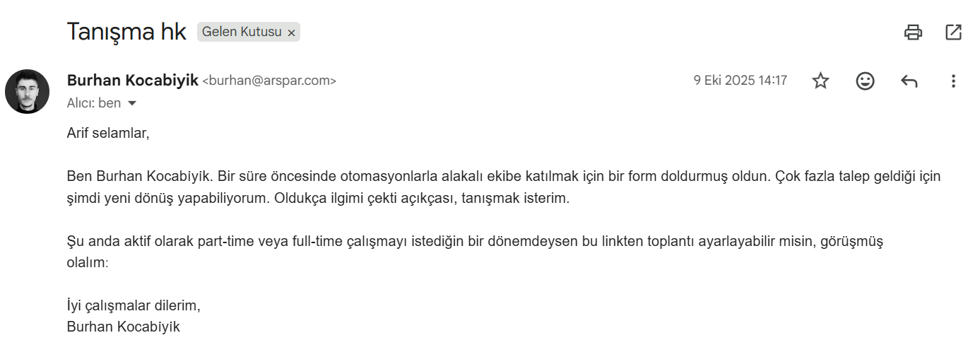Open the message in a new window
The image size is (980, 357).
coord(953,32)
